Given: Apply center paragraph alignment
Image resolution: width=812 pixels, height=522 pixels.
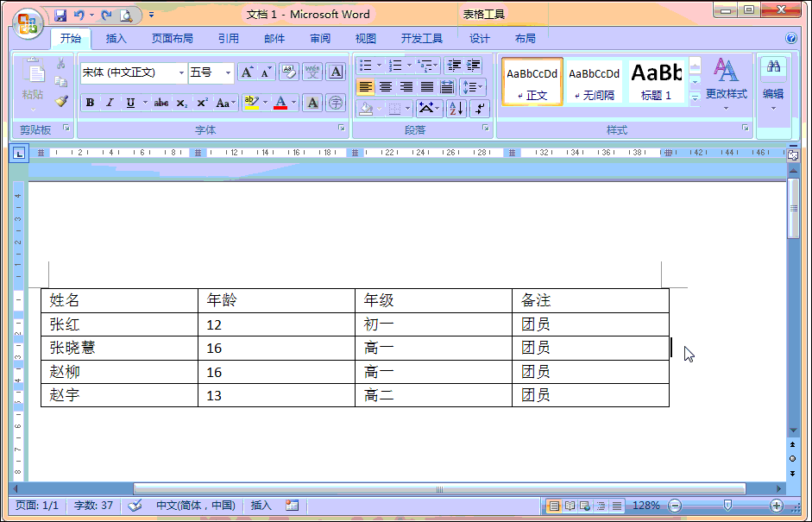Looking at the screenshot, I should [x=387, y=86].
